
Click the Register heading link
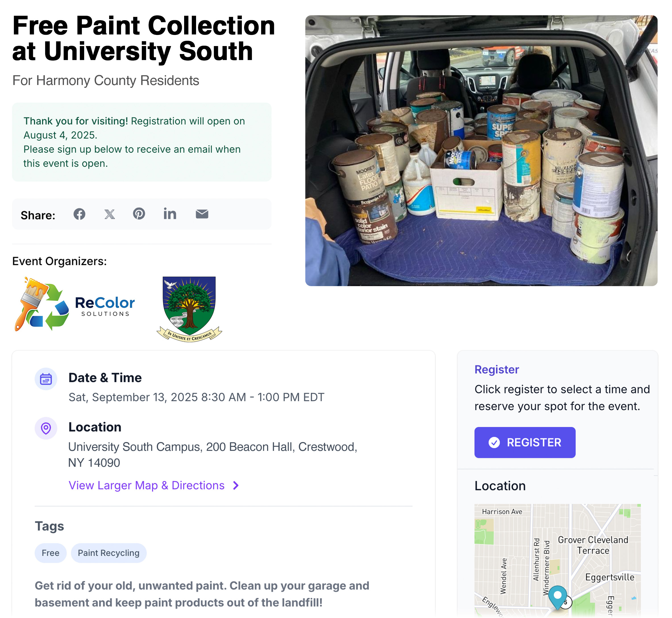pos(496,370)
